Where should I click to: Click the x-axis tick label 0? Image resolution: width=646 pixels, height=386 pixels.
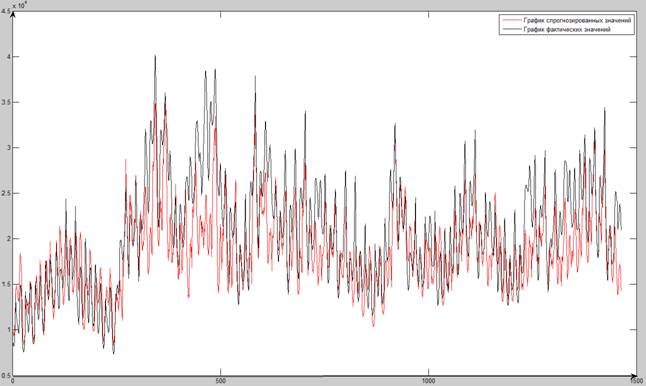[x=13, y=381]
